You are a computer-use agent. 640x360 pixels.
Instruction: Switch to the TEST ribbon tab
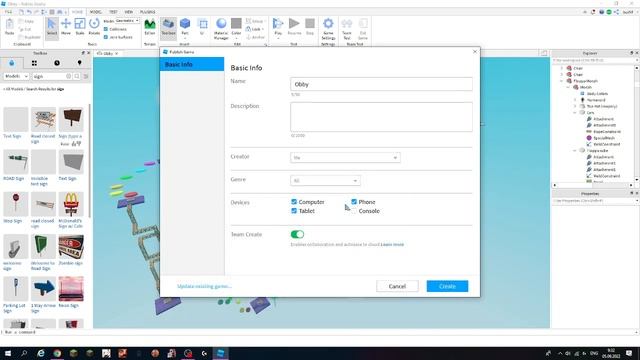tap(113, 12)
